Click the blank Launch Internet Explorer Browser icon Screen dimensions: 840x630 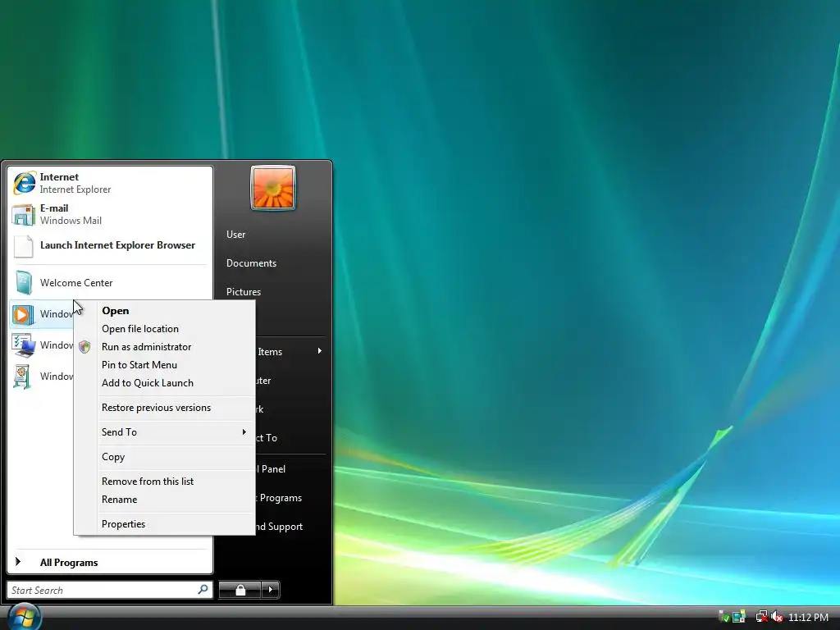[x=23, y=246]
